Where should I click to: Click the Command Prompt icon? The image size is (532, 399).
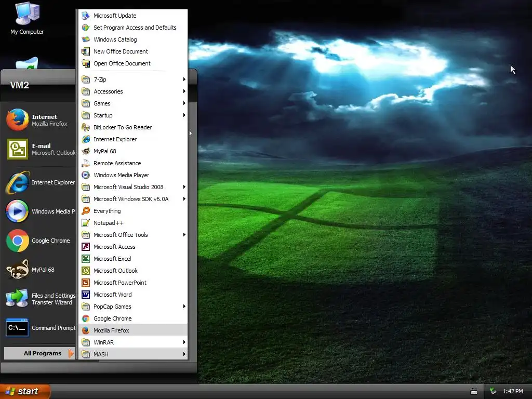[x=17, y=328]
